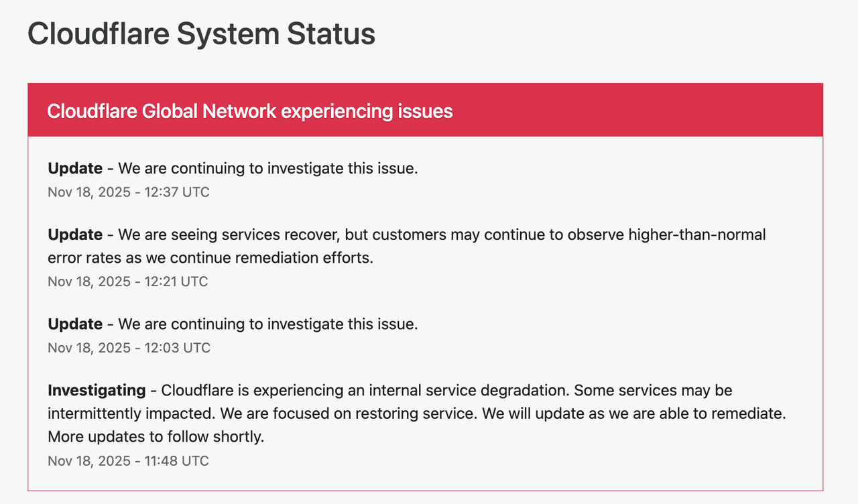Click the update message posted at 12:37 UTC
The image size is (858, 504).
(268, 168)
